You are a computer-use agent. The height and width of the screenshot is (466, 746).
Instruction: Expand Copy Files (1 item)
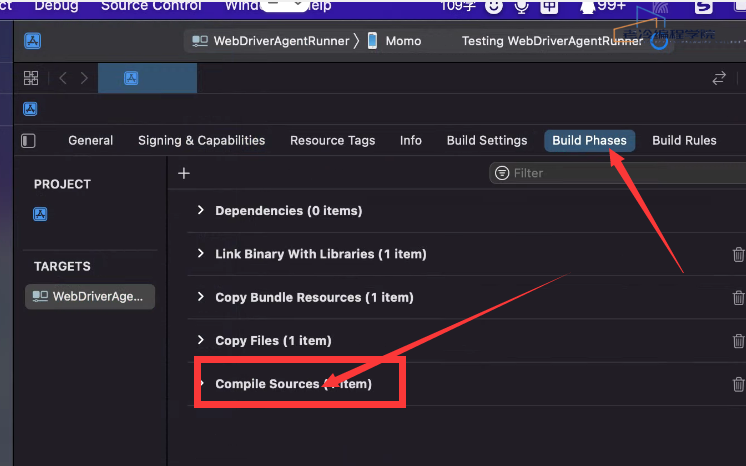(201, 340)
